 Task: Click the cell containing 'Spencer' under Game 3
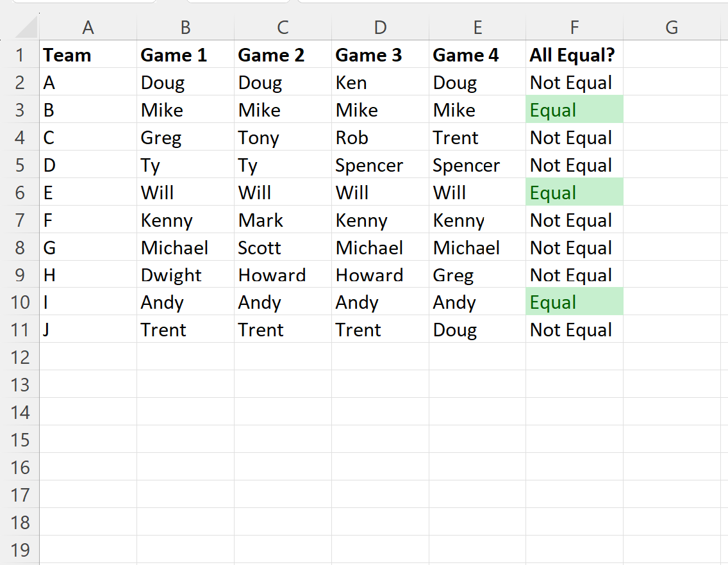[380, 165]
